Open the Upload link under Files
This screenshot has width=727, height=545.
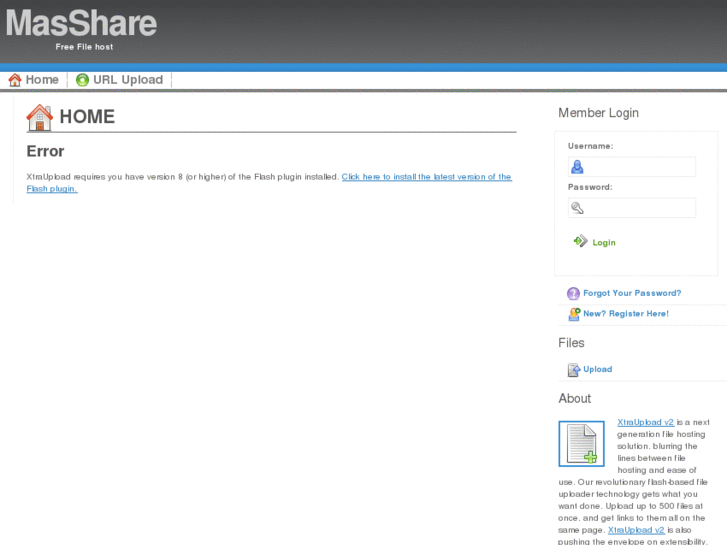598,369
